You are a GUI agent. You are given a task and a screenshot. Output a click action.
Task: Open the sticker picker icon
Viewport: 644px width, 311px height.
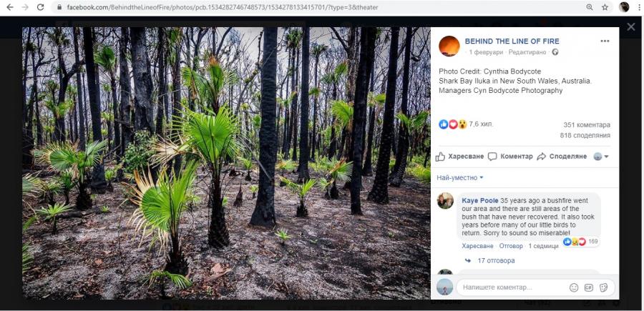tap(603, 287)
